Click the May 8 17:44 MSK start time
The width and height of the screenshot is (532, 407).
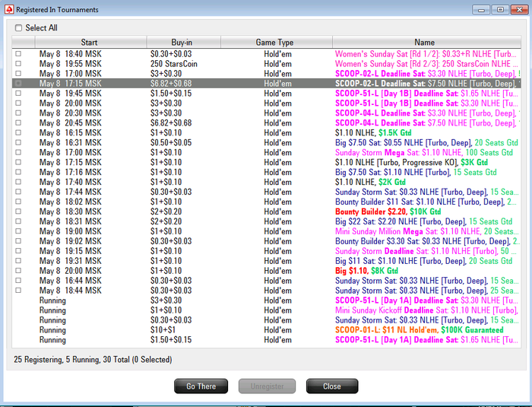(70, 192)
